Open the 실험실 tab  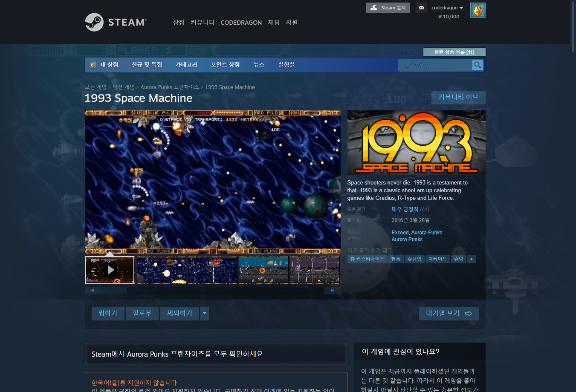[x=287, y=65]
